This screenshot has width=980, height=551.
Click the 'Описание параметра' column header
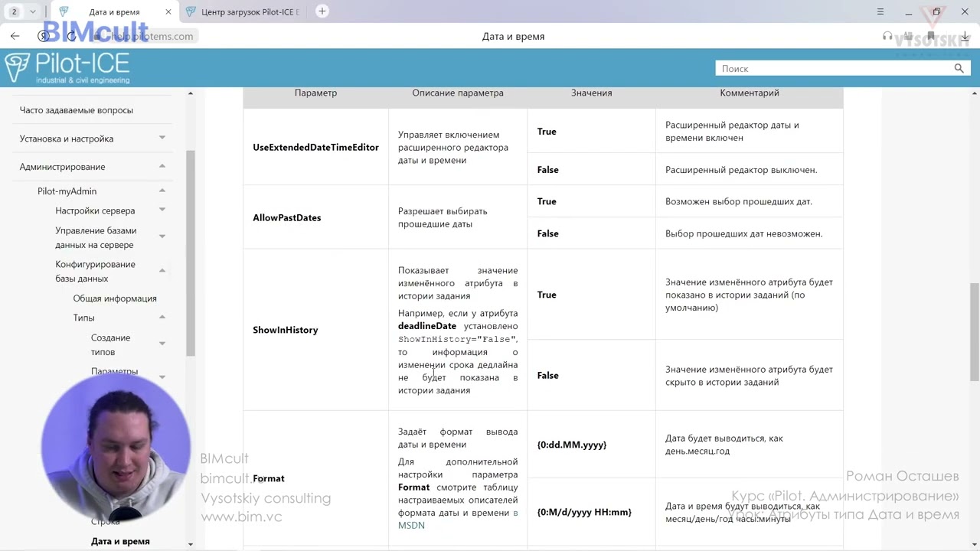458,93
